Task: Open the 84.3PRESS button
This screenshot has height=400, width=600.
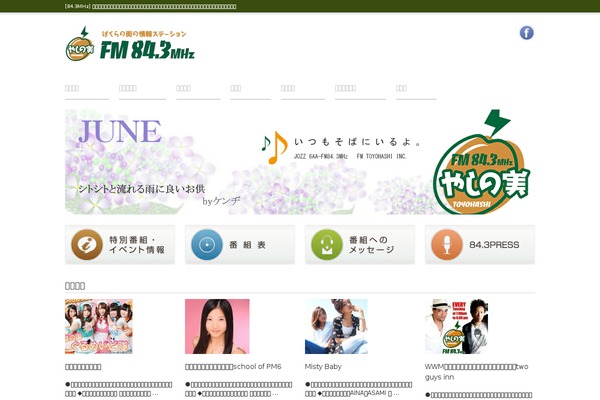Action: (x=480, y=245)
